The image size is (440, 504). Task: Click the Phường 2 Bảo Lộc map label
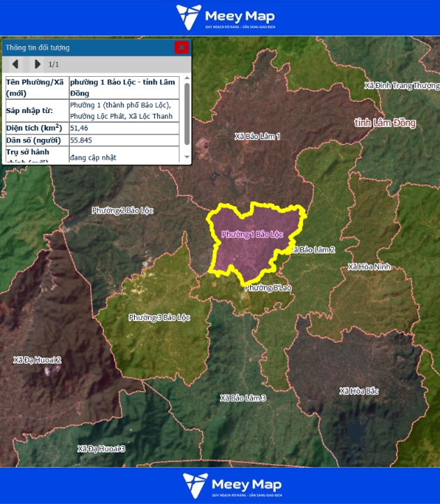click(122, 210)
